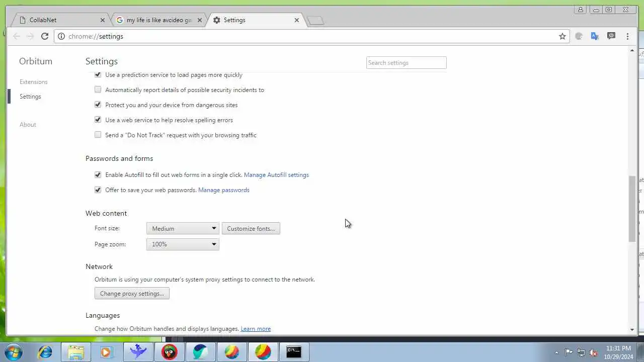Click the muted volume tray icon
This screenshot has height=362, width=644.
click(593, 352)
